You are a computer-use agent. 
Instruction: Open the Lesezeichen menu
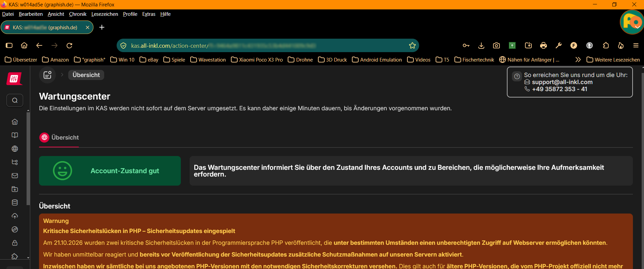pos(105,14)
